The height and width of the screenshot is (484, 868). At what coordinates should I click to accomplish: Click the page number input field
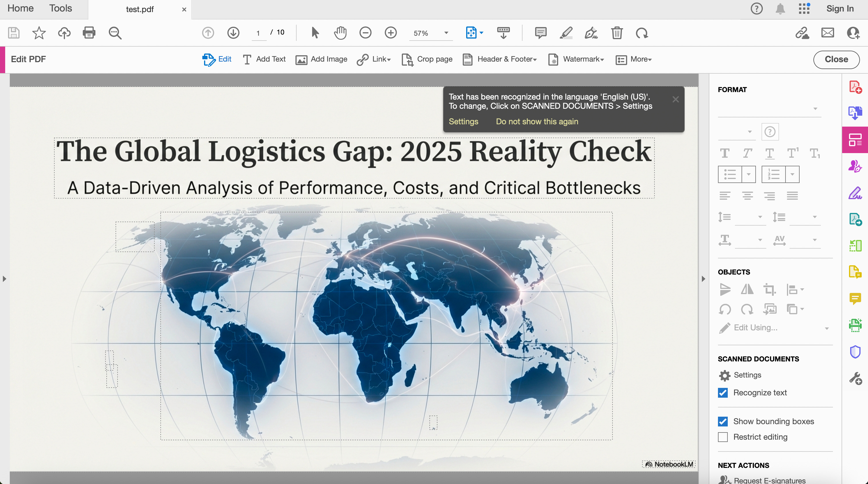258,33
